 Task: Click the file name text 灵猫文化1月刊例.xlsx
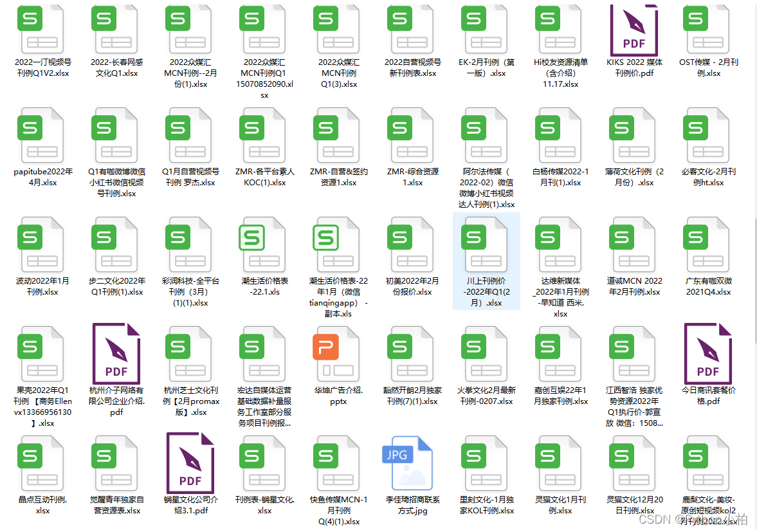tap(560, 505)
